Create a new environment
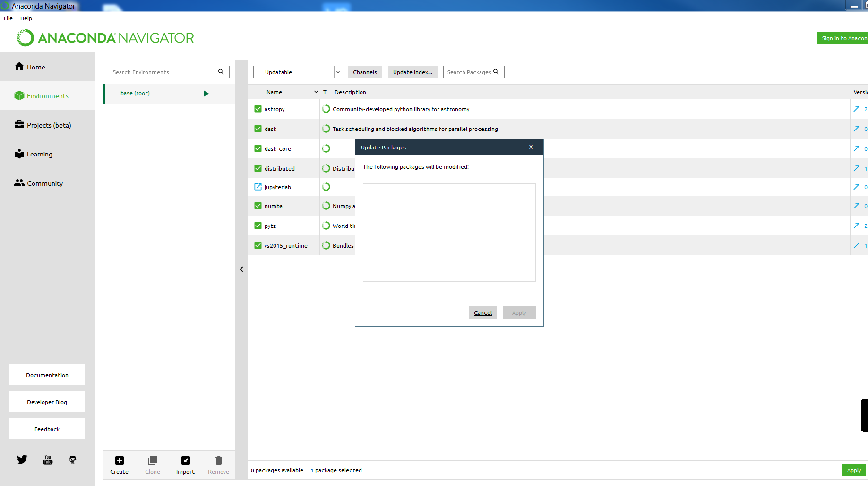The width and height of the screenshot is (868, 486). point(119,464)
